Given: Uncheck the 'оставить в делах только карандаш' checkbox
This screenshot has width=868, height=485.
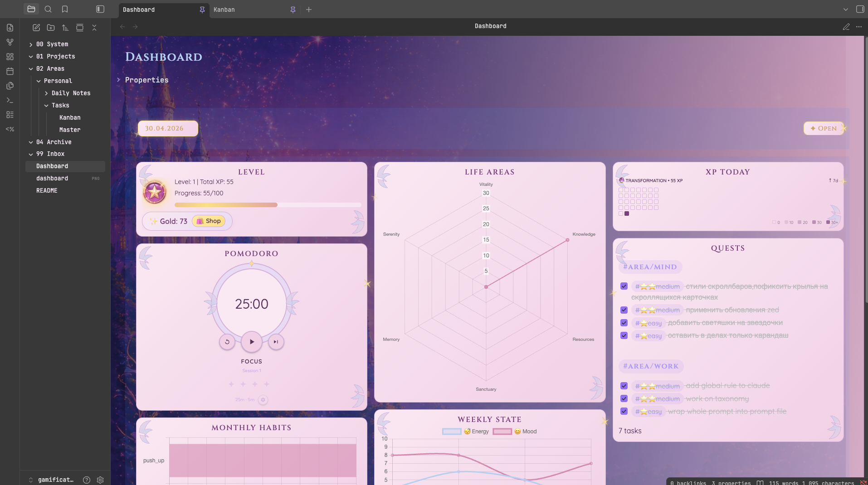Looking at the screenshot, I should (624, 335).
